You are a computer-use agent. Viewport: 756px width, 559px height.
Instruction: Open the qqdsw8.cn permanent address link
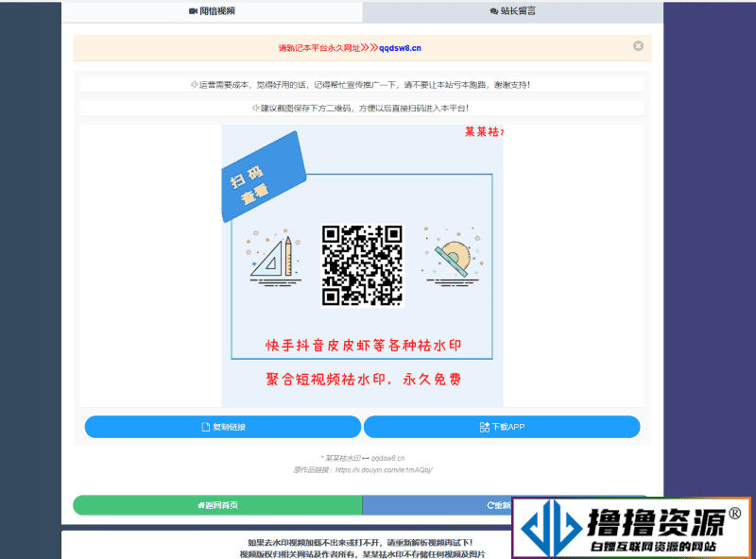pos(400,48)
